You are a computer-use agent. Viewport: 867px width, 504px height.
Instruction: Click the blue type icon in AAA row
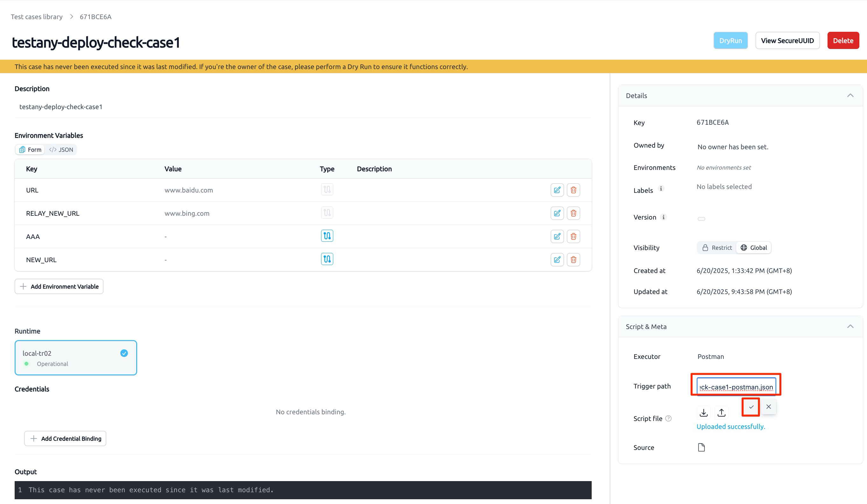(x=327, y=236)
